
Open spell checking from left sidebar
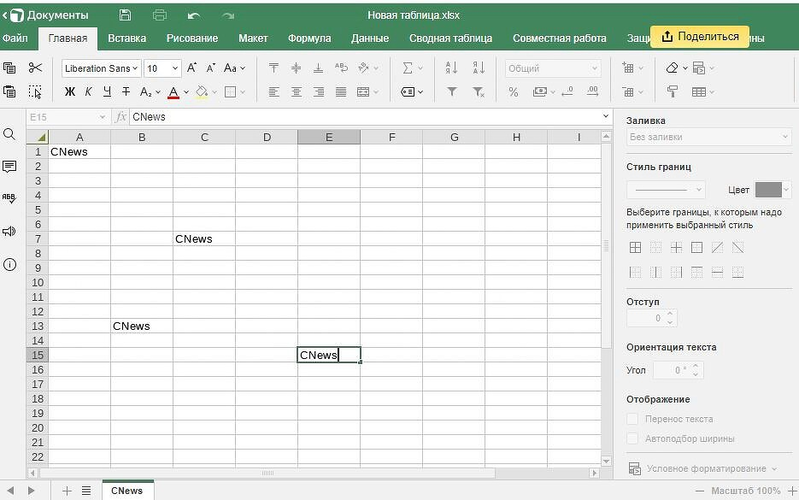click(9, 199)
